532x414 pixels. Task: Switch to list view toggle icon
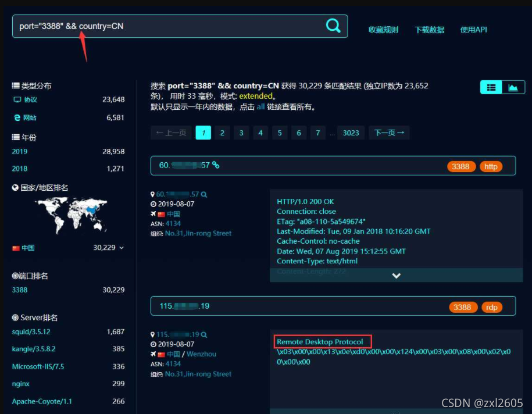[x=491, y=87]
